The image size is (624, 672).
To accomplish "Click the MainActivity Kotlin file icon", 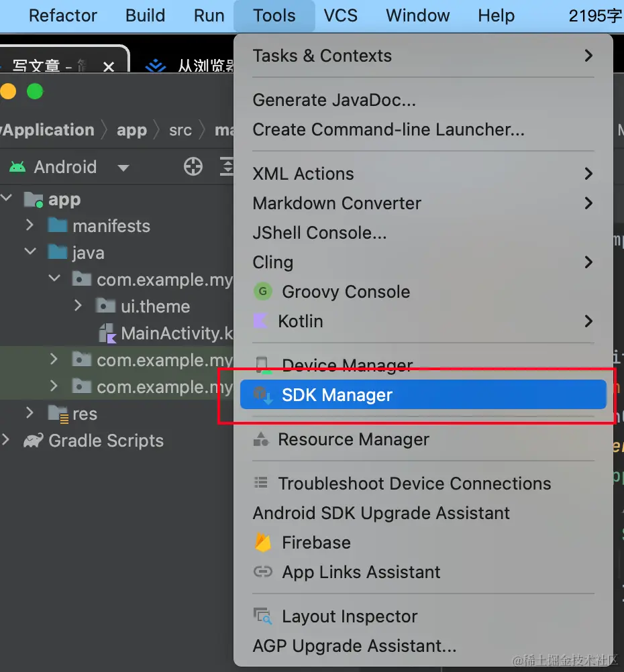I will 107,333.
